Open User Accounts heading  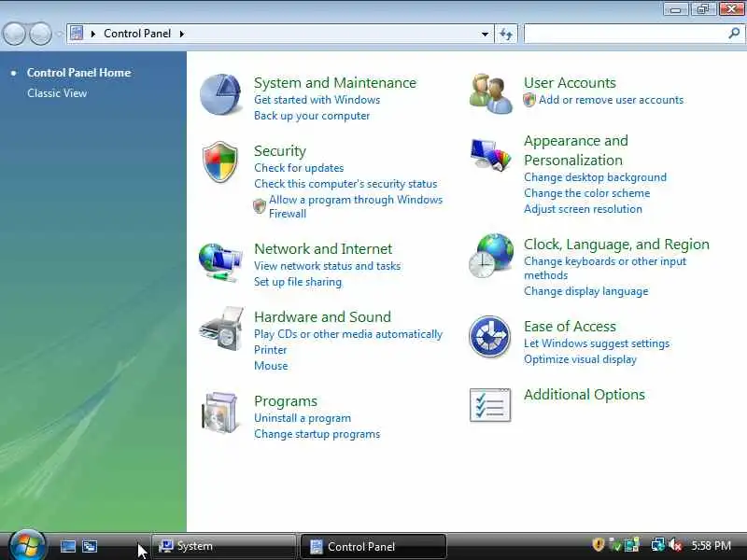point(570,83)
